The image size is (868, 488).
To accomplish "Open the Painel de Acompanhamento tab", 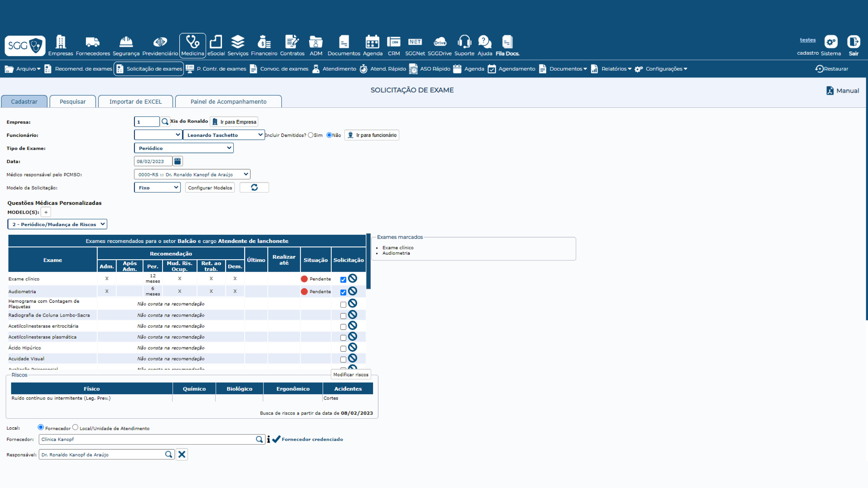I will click(x=228, y=101).
